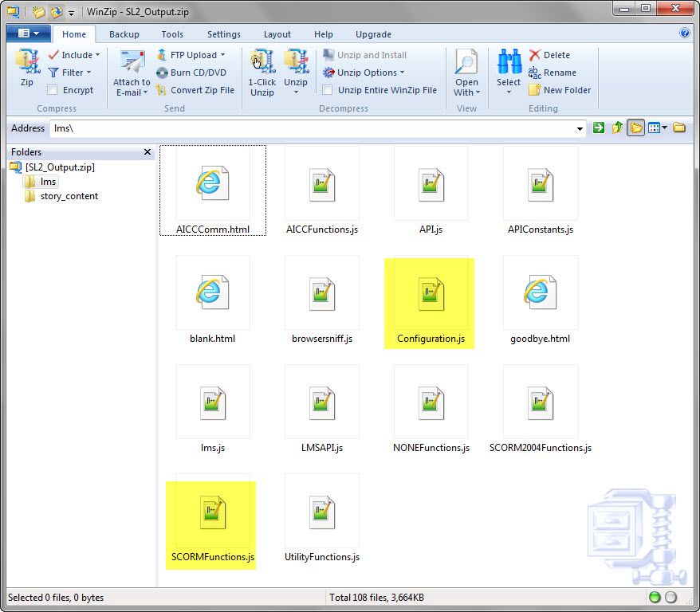Screen dimensions: 700x612
Task: Open the Settings tab
Action: (x=224, y=34)
